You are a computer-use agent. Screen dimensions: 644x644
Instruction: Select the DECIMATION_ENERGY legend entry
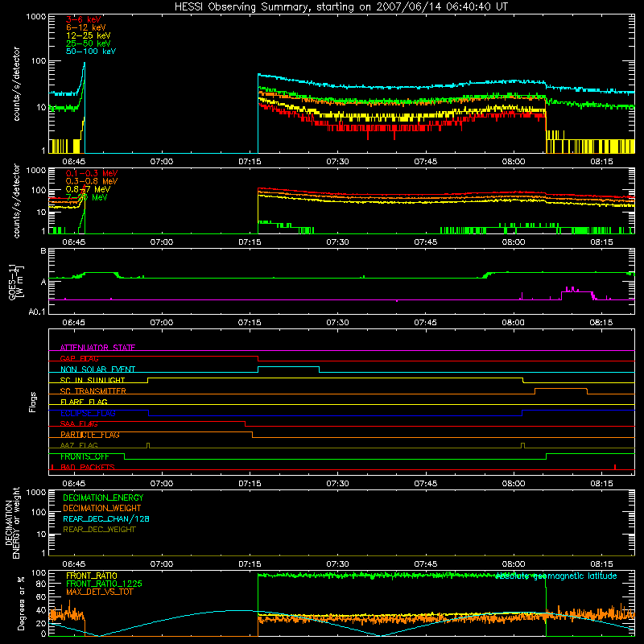click(103, 497)
